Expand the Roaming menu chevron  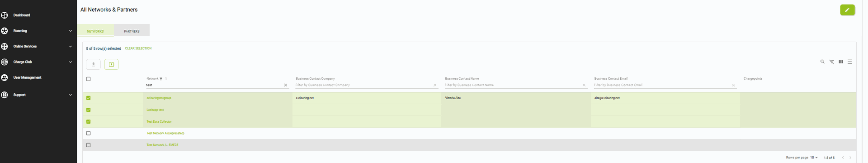point(70,31)
